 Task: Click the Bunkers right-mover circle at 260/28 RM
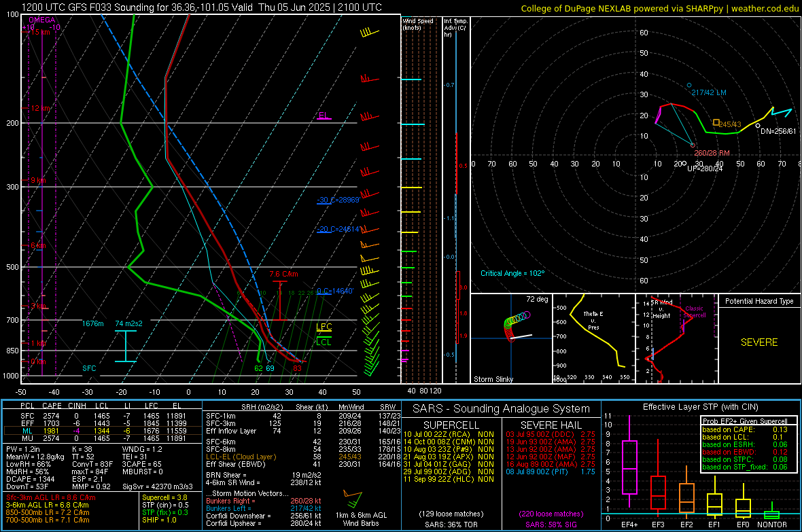click(693, 145)
